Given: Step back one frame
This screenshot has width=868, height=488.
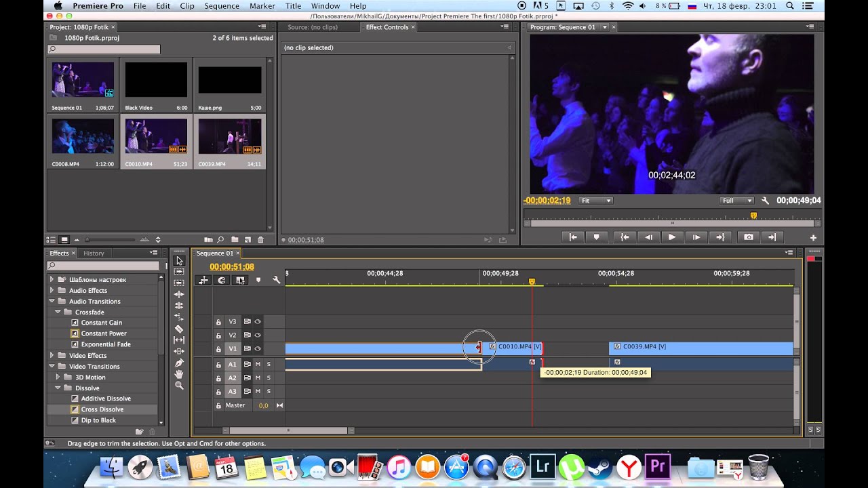Looking at the screenshot, I should click(x=649, y=237).
